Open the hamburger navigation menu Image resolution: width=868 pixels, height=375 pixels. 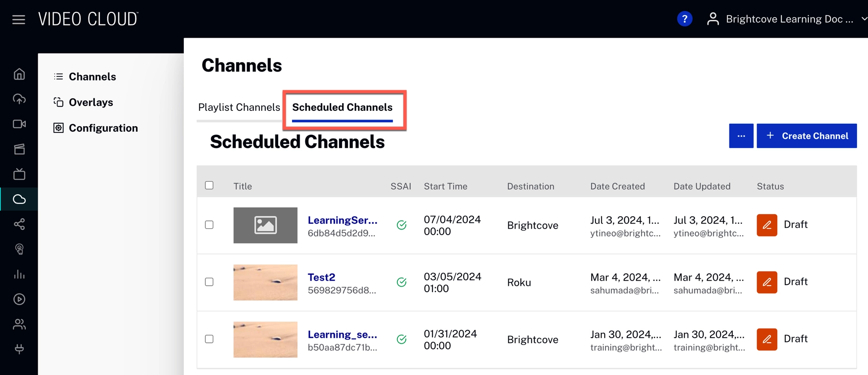18,19
